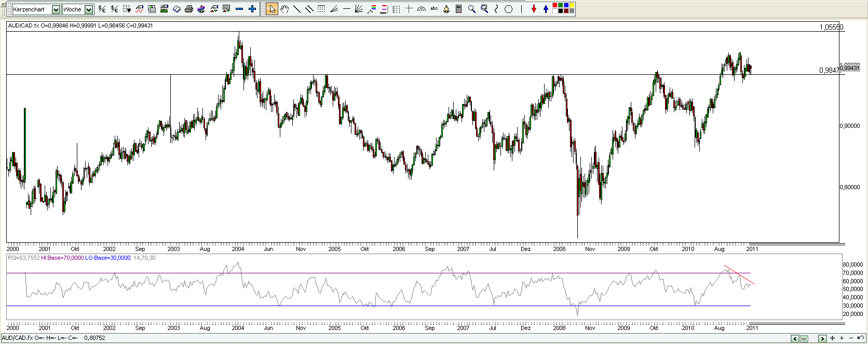Insert a blue up arrow marker
Viewport: 868px width, 344px height.
point(546,9)
